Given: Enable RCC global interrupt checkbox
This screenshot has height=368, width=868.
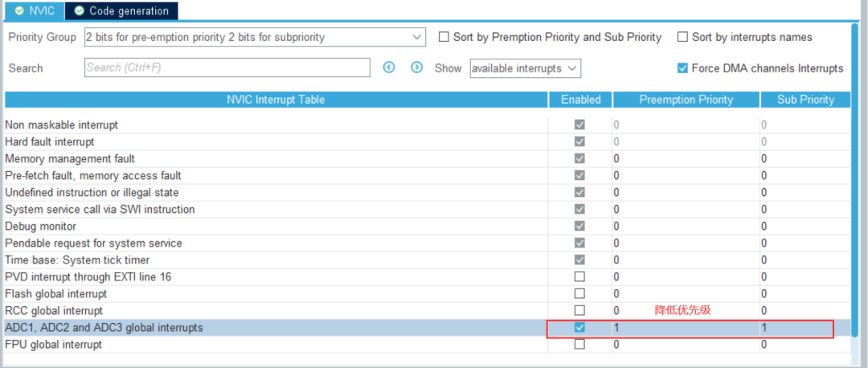Looking at the screenshot, I should [579, 310].
